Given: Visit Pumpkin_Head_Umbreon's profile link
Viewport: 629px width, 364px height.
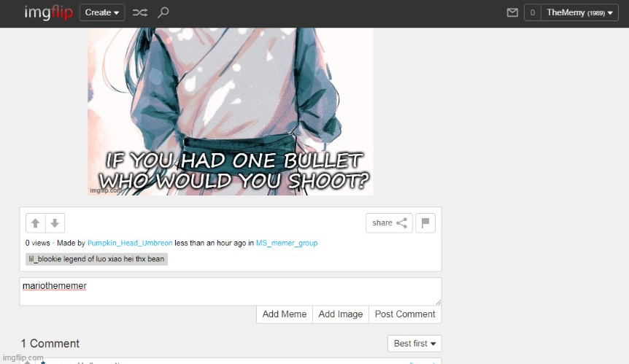Looking at the screenshot, I should [130, 243].
